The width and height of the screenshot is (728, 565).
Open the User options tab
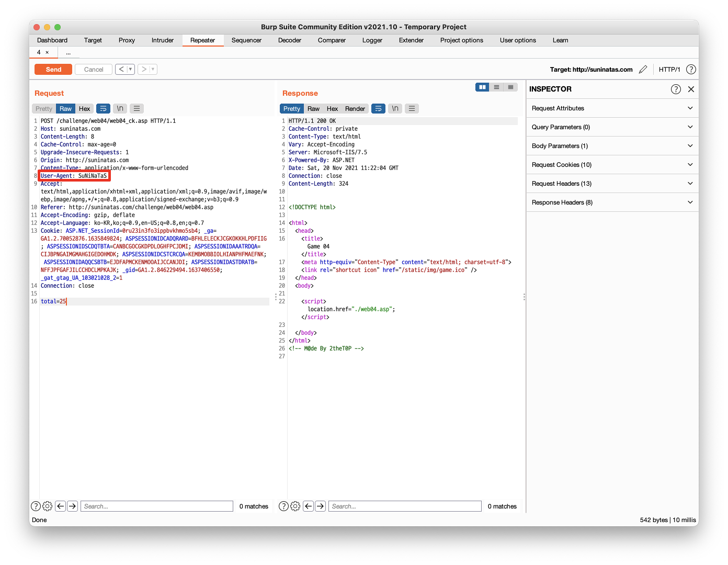coord(518,40)
